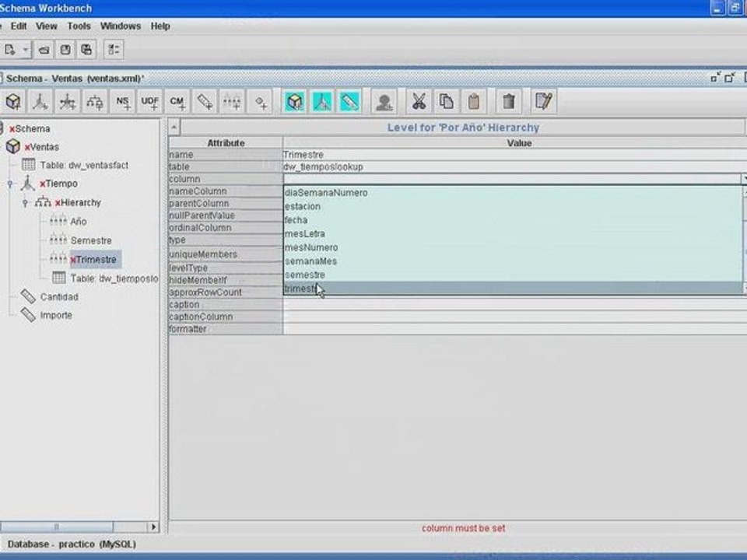
Task: Choose diaSemanaNumero from the column list
Action: point(513,193)
